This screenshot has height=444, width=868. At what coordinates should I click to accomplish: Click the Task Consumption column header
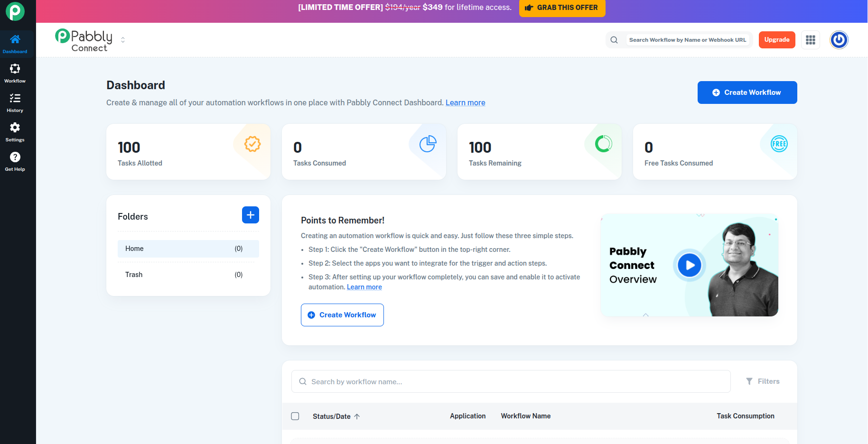click(746, 416)
